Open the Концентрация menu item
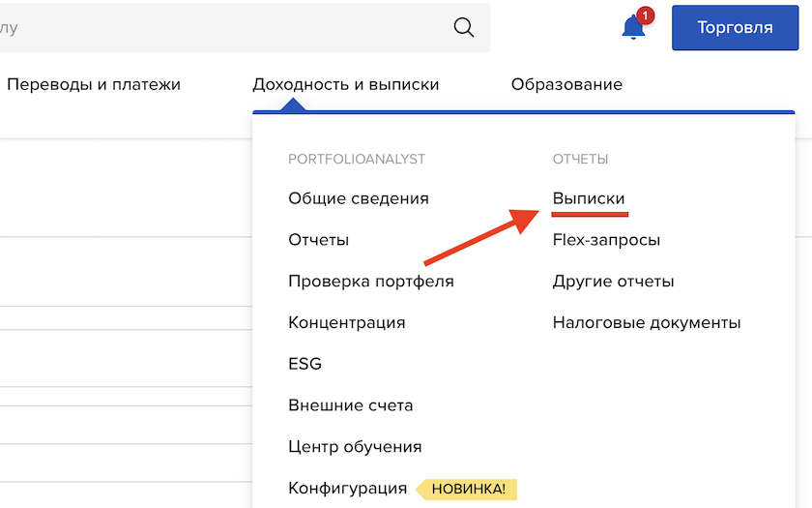 pyautogui.click(x=346, y=322)
